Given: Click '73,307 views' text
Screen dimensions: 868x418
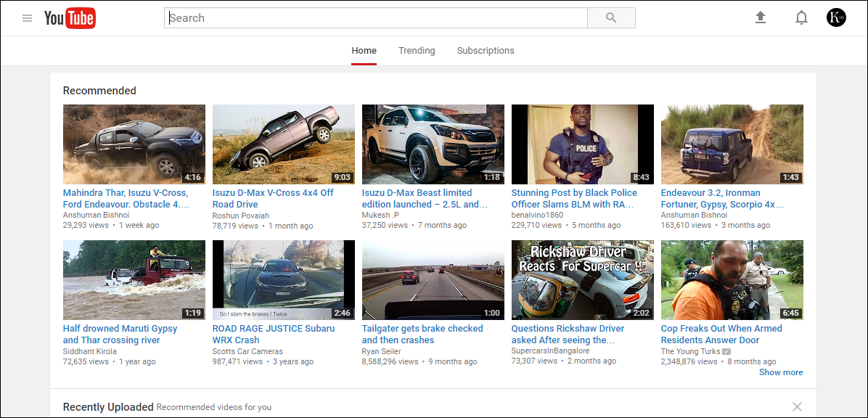Looking at the screenshot, I should (534, 361).
